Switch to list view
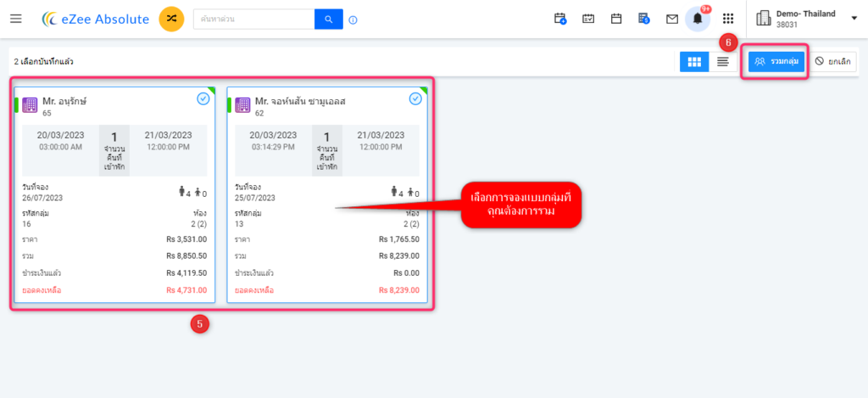The image size is (868, 398). (722, 62)
